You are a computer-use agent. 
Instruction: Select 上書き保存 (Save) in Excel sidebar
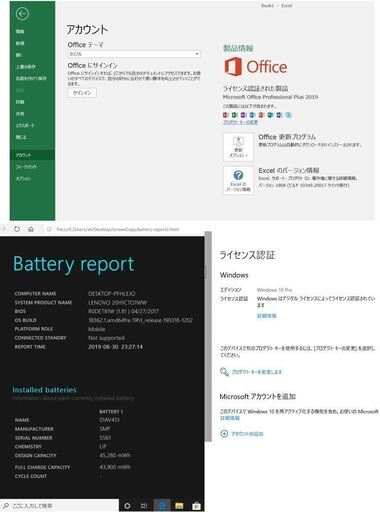[x=26, y=67]
